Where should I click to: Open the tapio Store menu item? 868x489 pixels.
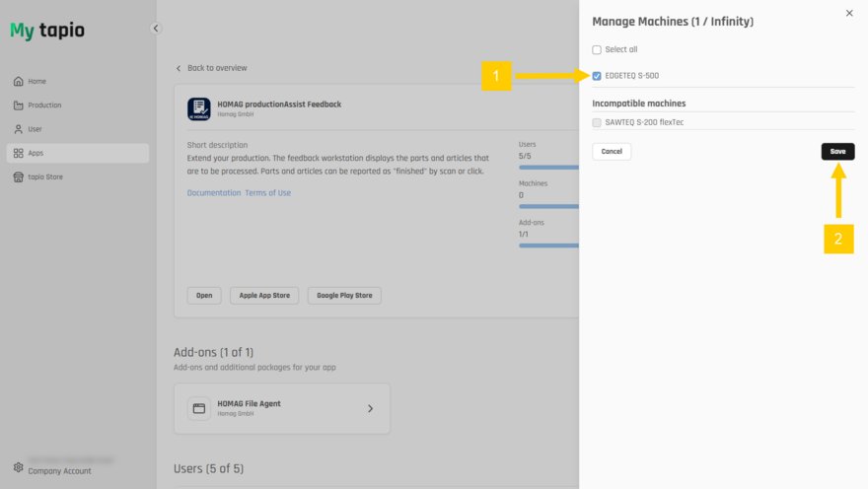pyautogui.click(x=78, y=177)
